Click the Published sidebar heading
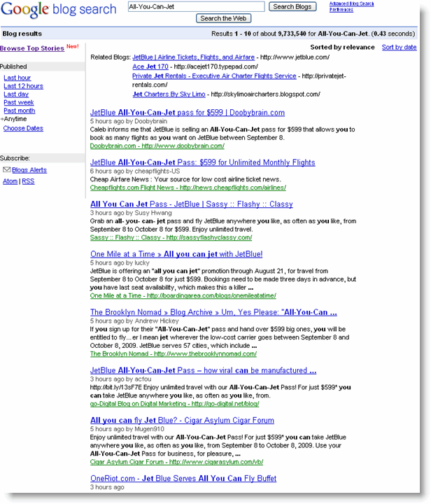 (x=13, y=66)
